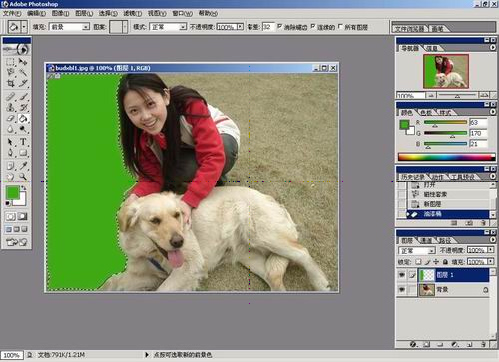
Task: Select the Magic Wand tool
Action: 23,72
